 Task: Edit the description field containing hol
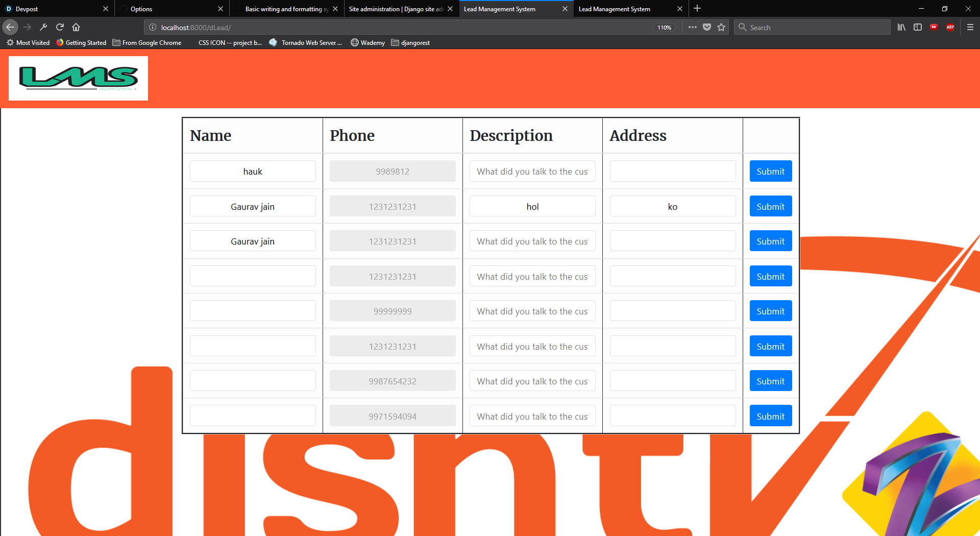coord(532,206)
